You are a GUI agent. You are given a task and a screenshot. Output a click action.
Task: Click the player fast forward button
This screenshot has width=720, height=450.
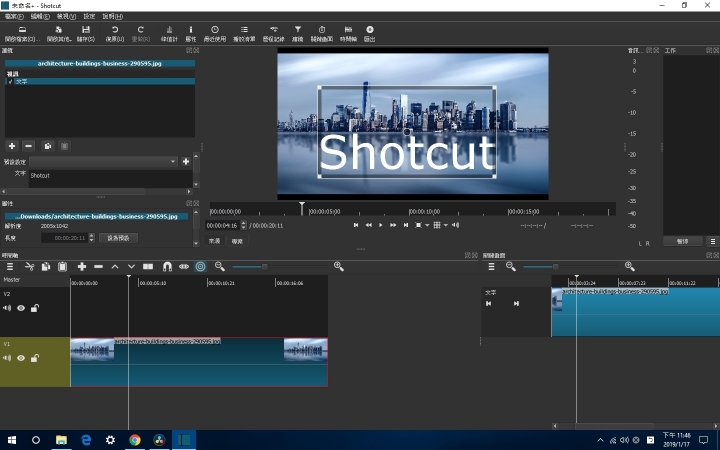(x=393, y=225)
